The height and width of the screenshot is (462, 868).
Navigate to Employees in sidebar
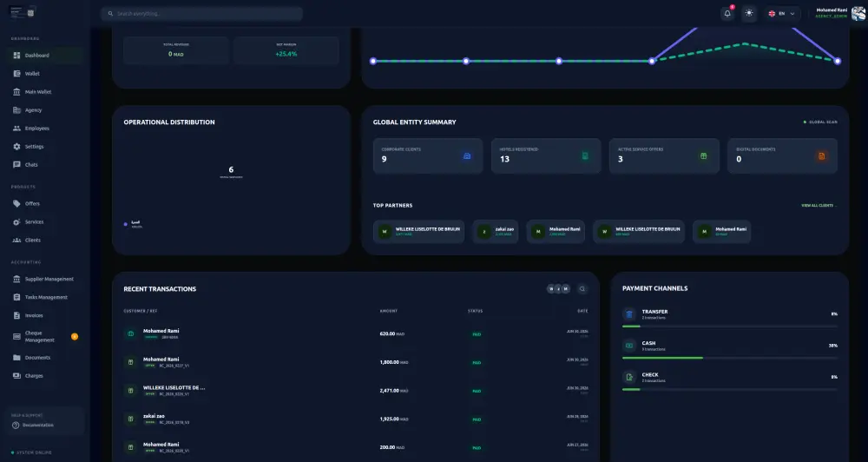click(45, 129)
